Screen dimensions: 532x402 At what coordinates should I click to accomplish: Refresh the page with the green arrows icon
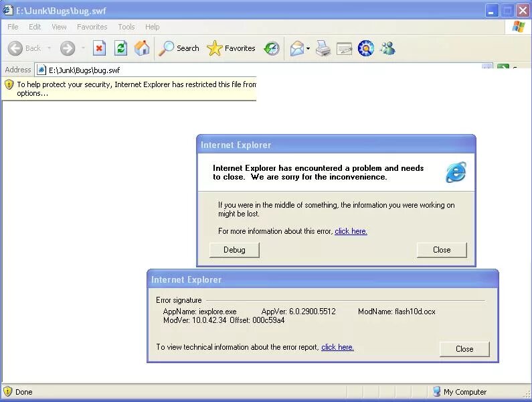[x=120, y=48]
